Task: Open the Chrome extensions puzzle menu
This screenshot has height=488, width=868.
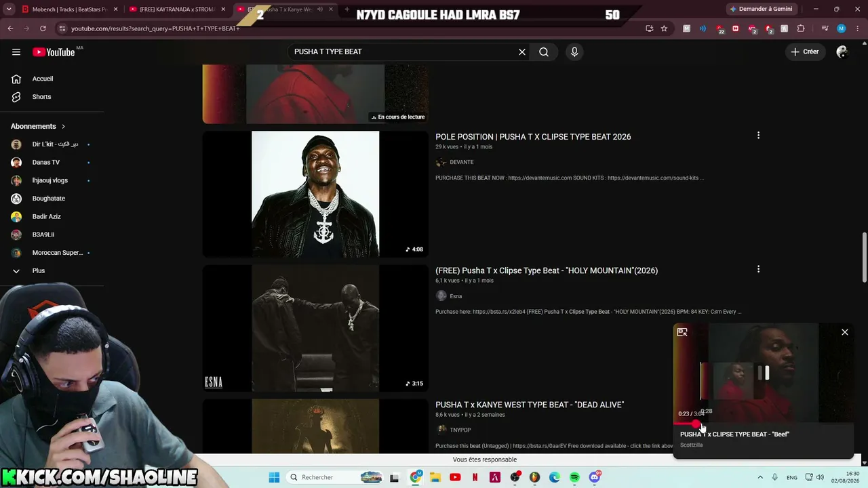Action: 801,28
